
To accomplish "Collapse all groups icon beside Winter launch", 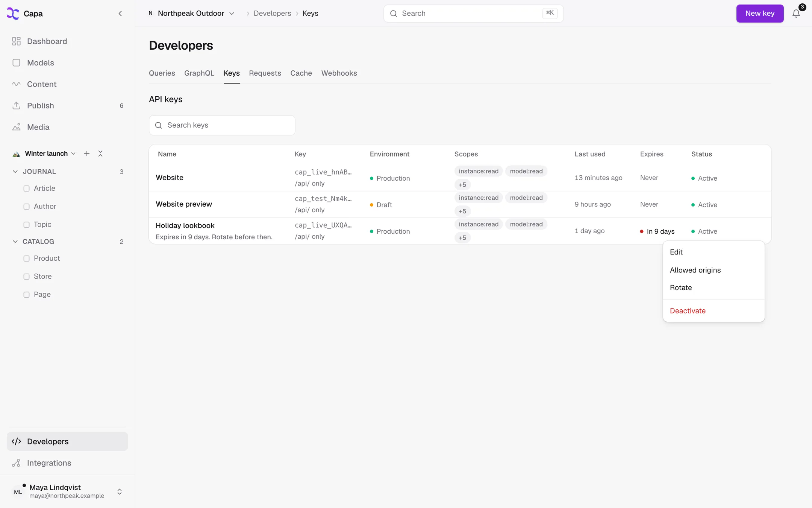I will tap(100, 154).
